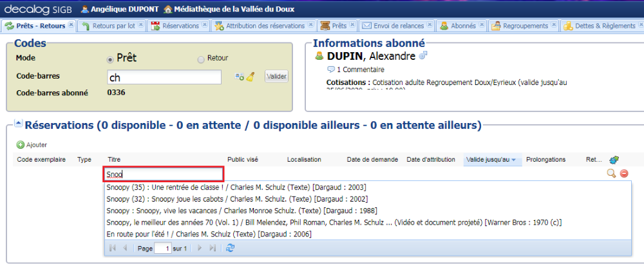644x266 pixels.
Task: Close the Dettes & Règlements tab
Action: [641, 25]
